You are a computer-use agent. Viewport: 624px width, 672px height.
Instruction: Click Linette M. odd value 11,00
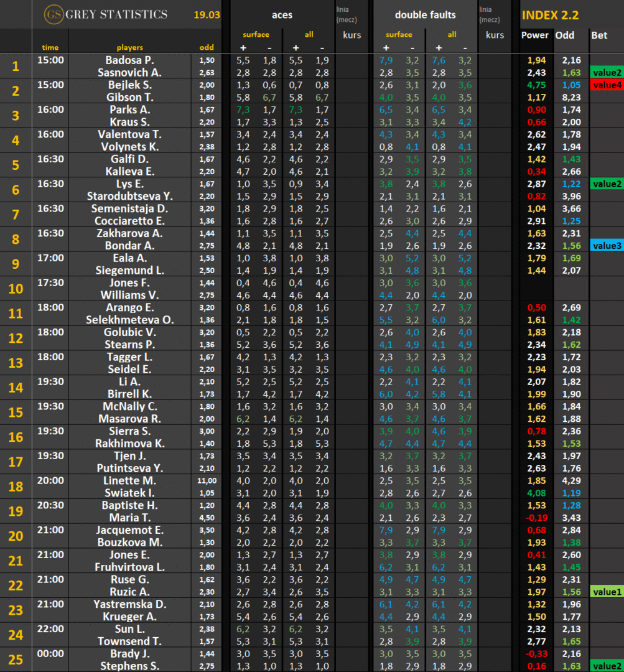click(x=207, y=481)
